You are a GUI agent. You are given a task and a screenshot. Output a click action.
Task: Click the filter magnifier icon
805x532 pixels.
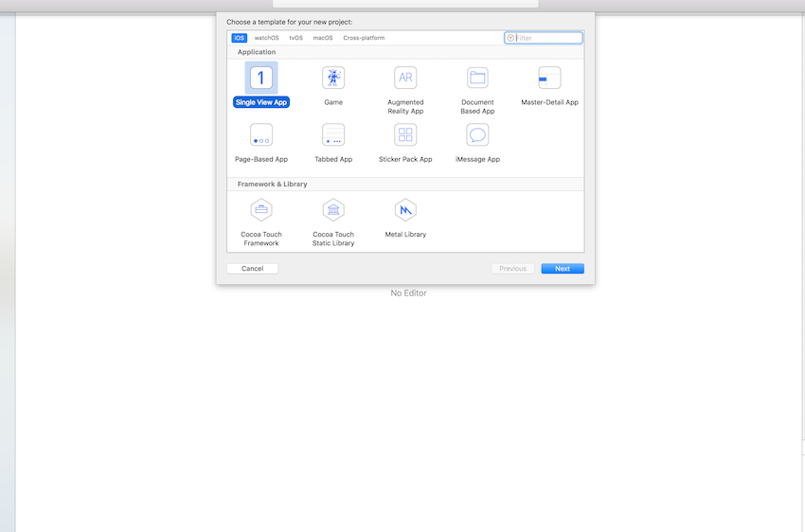[x=510, y=38]
